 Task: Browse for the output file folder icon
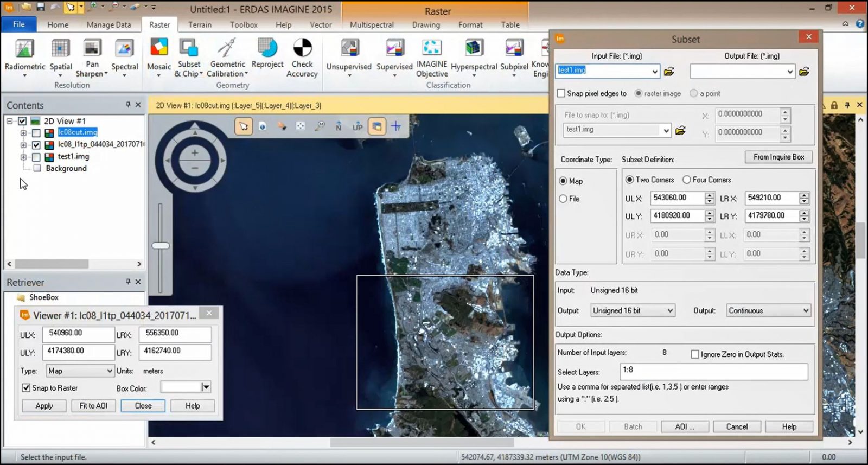tap(804, 72)
